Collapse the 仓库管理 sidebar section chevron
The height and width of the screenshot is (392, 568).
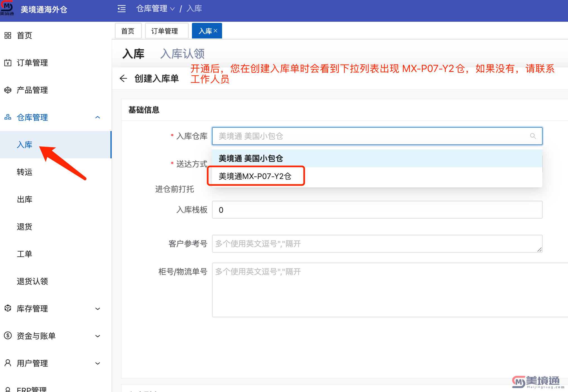point(98,117)
